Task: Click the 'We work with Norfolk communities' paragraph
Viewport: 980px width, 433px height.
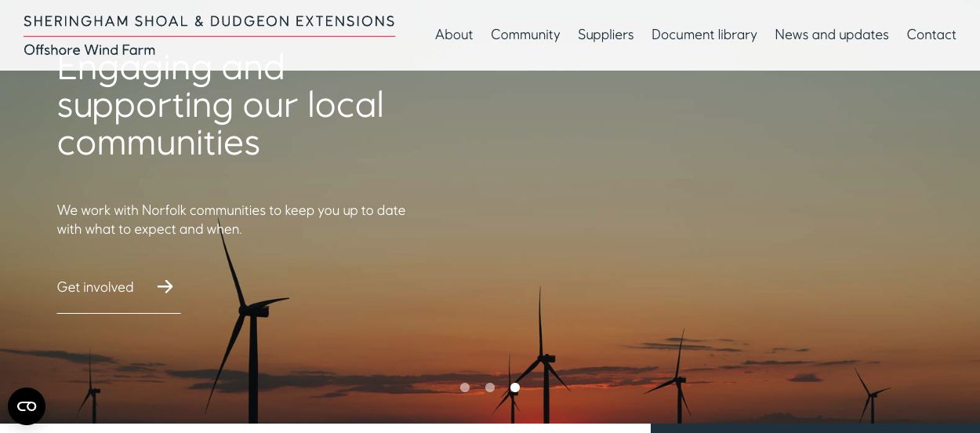Action: click(231, 220)
